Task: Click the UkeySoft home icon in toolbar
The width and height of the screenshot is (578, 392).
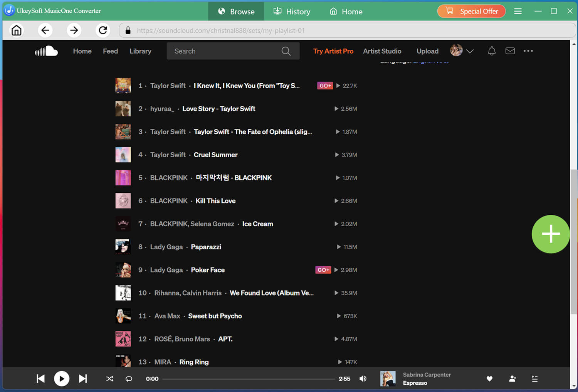Action: [17, 30]
